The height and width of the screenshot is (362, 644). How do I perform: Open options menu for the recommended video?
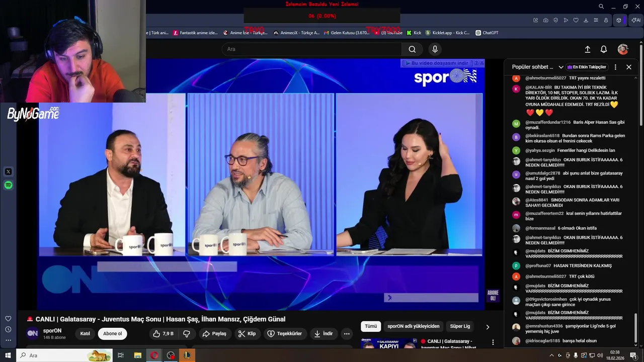coord(493,342)
